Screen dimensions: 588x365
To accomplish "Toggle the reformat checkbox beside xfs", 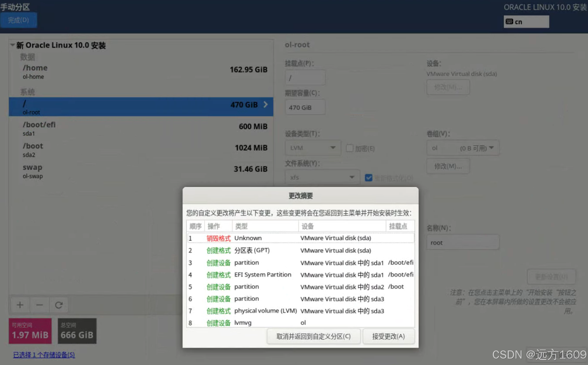I will tap(368, 177).
